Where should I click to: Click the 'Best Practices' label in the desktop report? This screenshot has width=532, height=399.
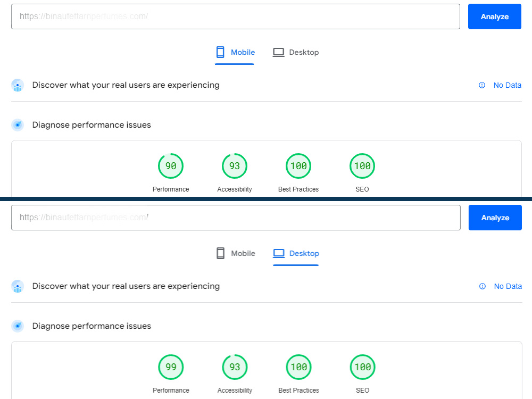tap(298, 390)
